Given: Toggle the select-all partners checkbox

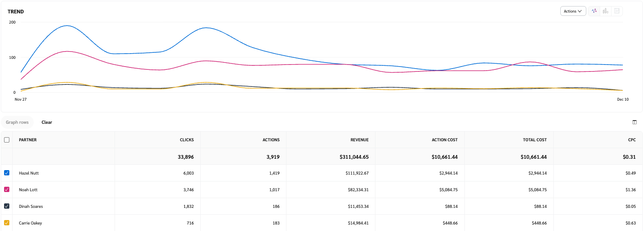Looking at the screenshot, I should point(7,140).
